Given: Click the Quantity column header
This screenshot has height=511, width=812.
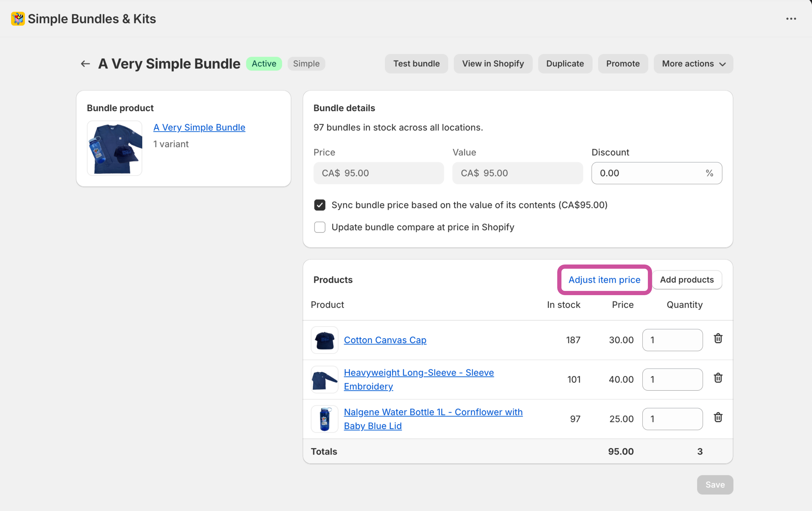Looking at the screenshot, I should [684, 304].
